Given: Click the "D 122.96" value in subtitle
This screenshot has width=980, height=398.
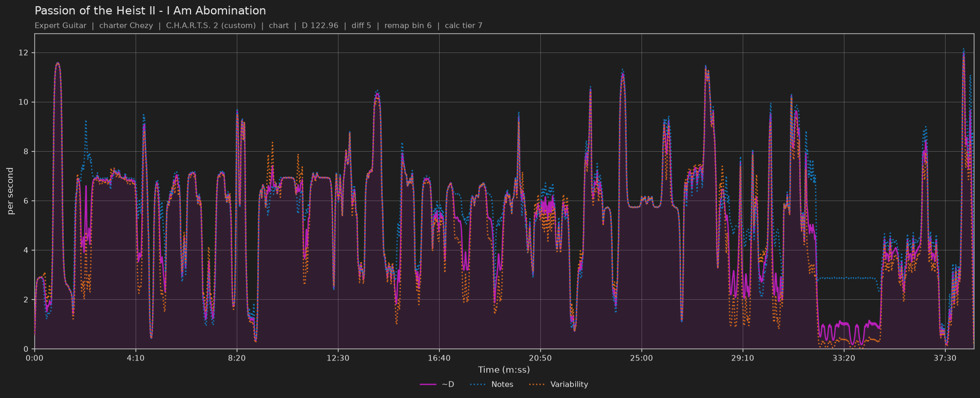Looking at the screenshot, I should pos(320,26).
